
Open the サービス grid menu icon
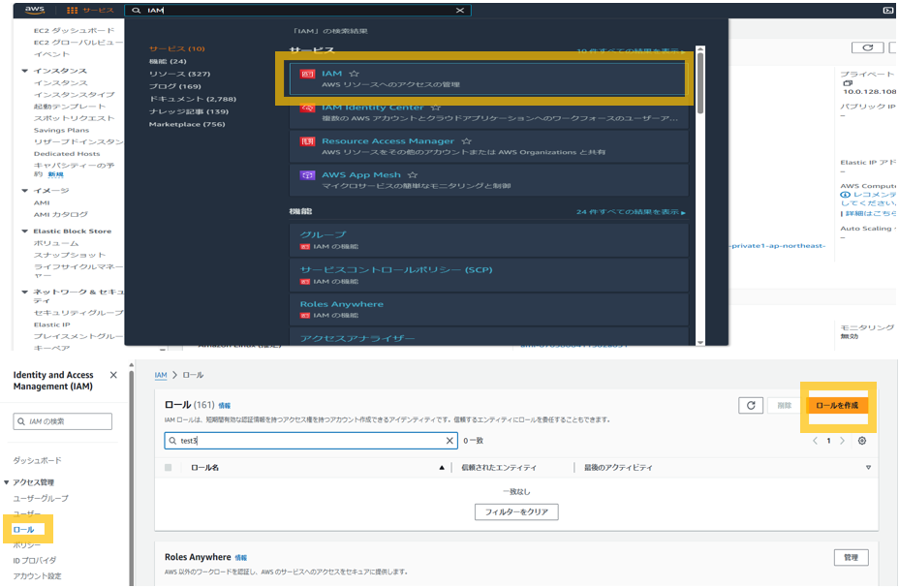(73, 11)
